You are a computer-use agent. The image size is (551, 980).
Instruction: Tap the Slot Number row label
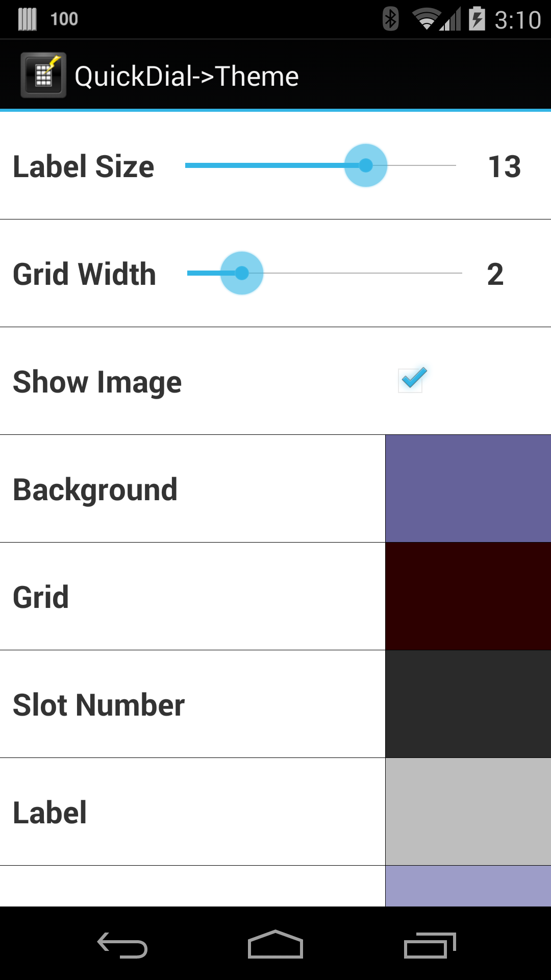point(99,705)
